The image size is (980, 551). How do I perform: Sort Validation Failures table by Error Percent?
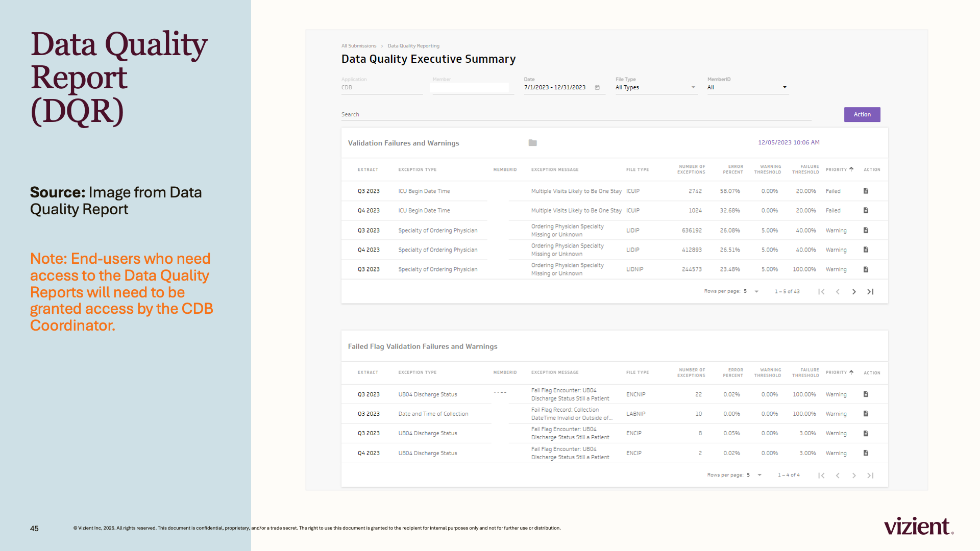[733, 170]
